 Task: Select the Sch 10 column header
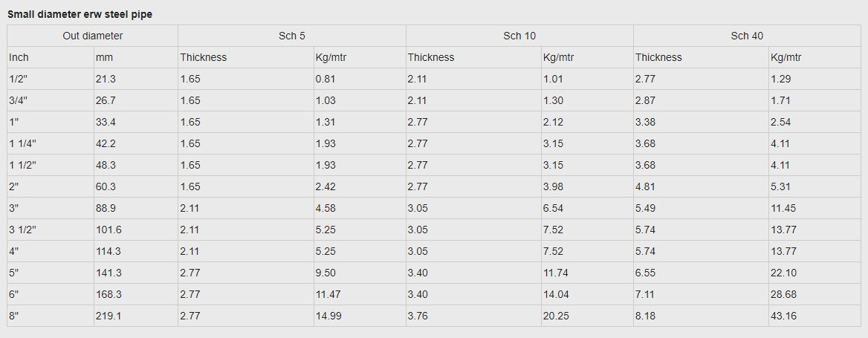pyautogui.click(x=519, y=36)
